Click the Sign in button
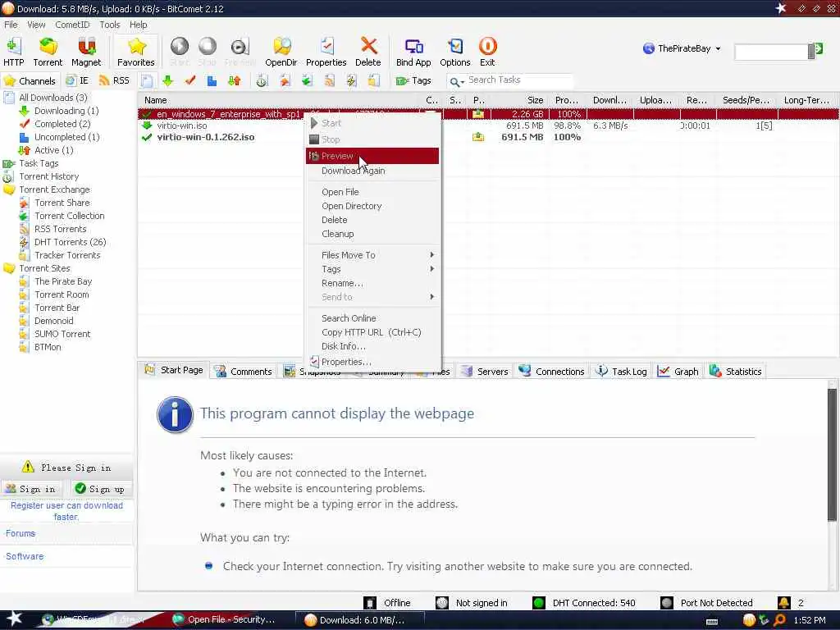Viewport: 840px width, 630px height. tap(31, 489)
